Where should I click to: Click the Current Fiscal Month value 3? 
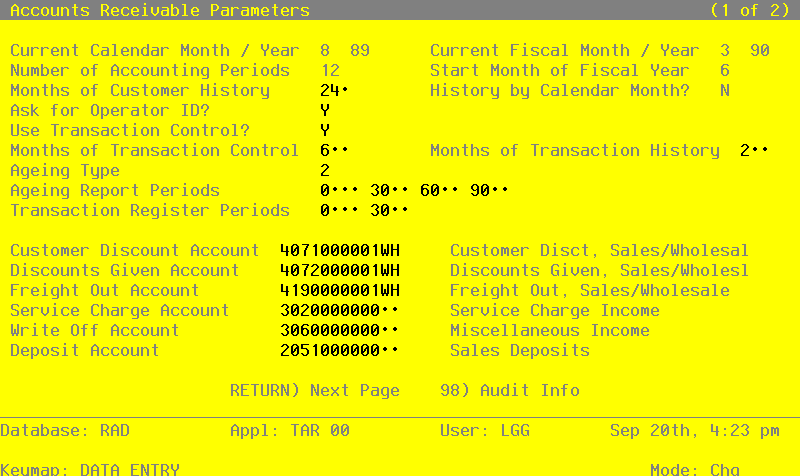coord(725,50)
